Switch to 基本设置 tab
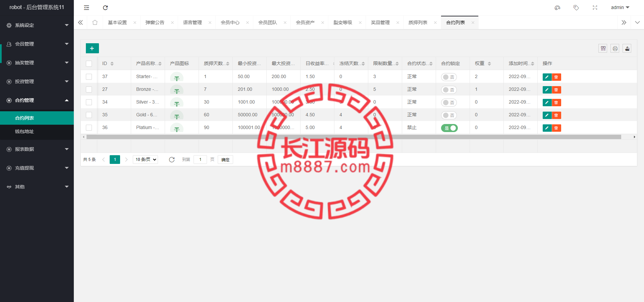644x302 pixels. pos(117,22)
